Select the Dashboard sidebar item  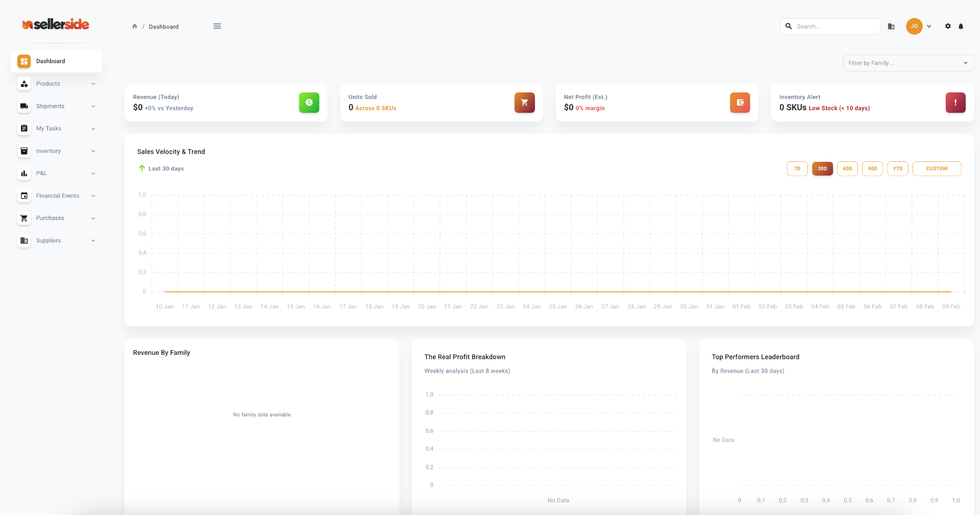(x=56, y=61)
